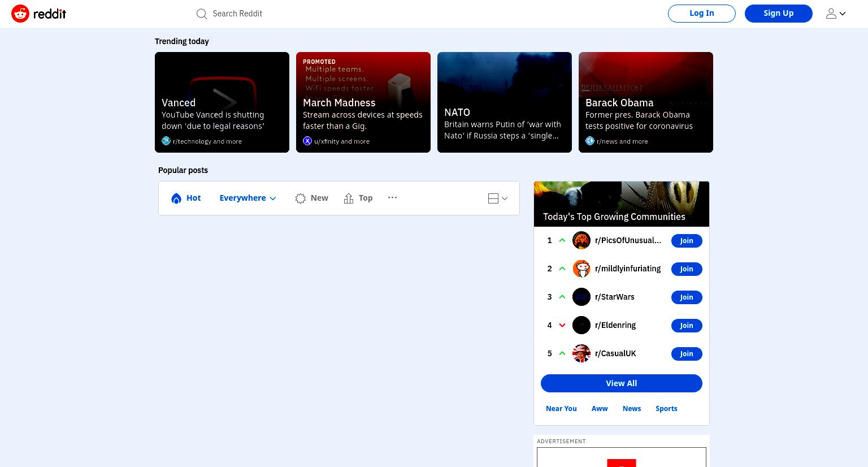Click the New sort badge icon

(301, 198)
